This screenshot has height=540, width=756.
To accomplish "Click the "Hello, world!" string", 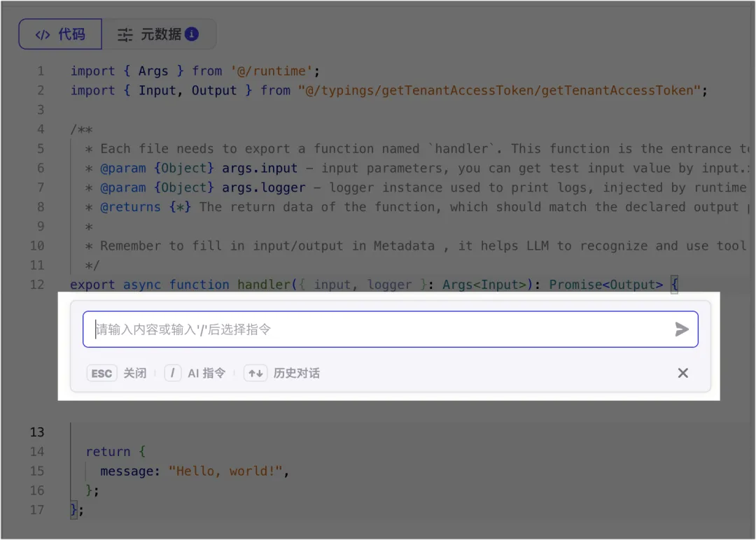I will coord(225,471).
